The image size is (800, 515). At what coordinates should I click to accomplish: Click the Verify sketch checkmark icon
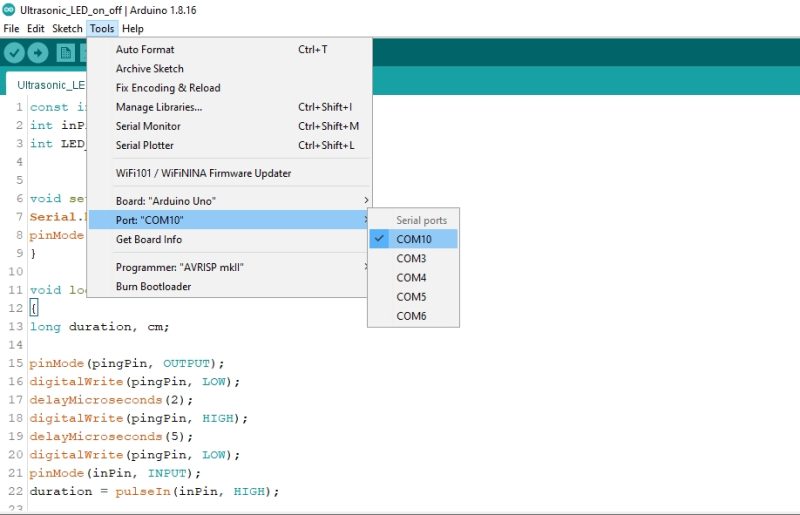[14, 53]
